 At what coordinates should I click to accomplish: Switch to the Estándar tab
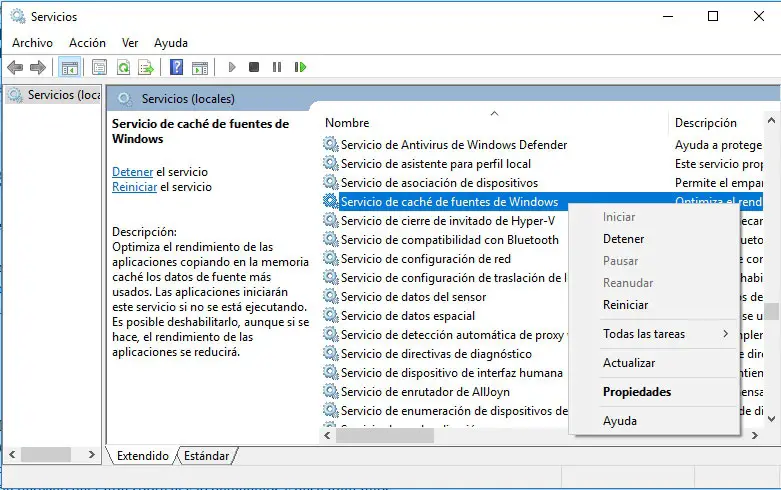click(x=206, y=456)
